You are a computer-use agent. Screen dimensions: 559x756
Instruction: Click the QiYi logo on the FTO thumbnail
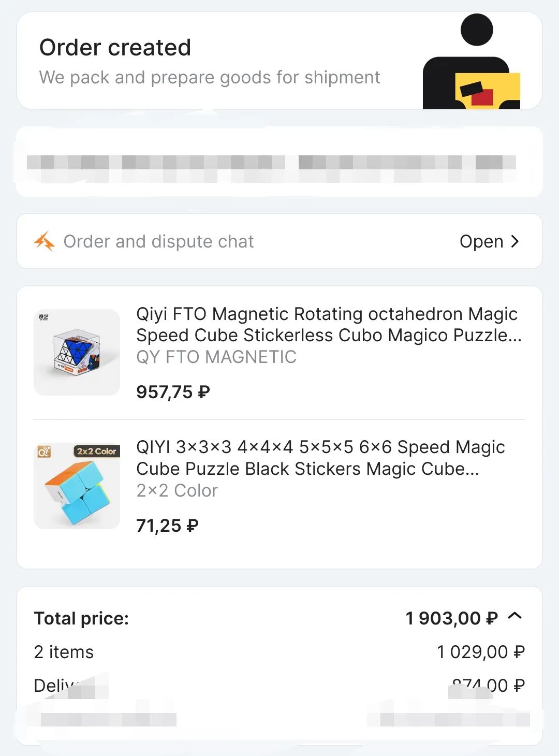(44, 317)
